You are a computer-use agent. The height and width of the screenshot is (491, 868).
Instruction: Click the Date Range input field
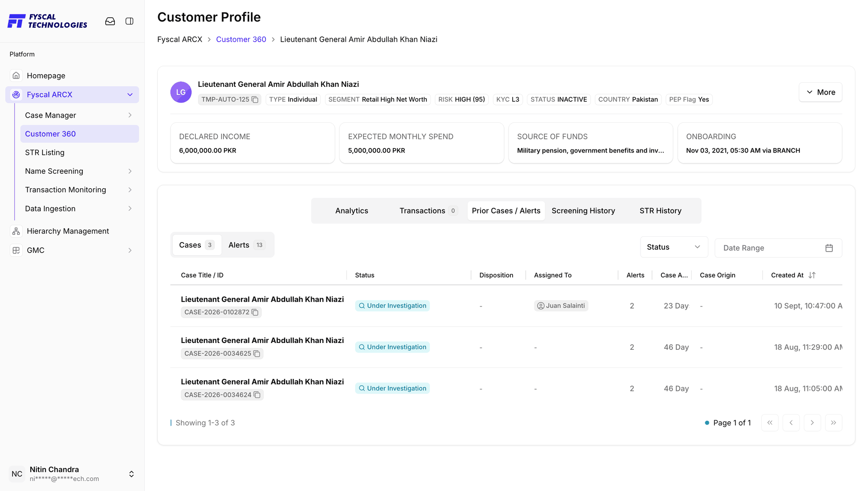pyautogui.click(x=778, y=248)
